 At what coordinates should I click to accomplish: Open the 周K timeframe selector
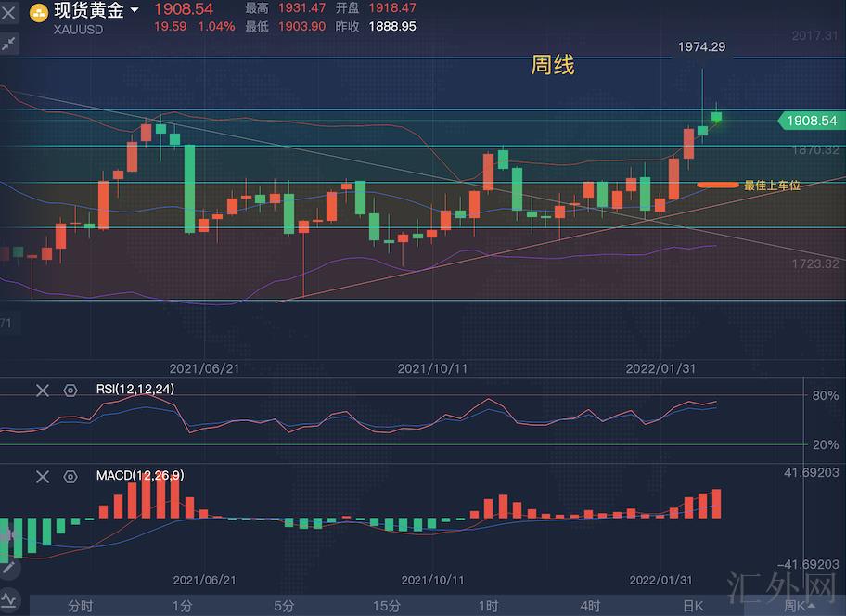pyautogui.click(x=799, y=606)
